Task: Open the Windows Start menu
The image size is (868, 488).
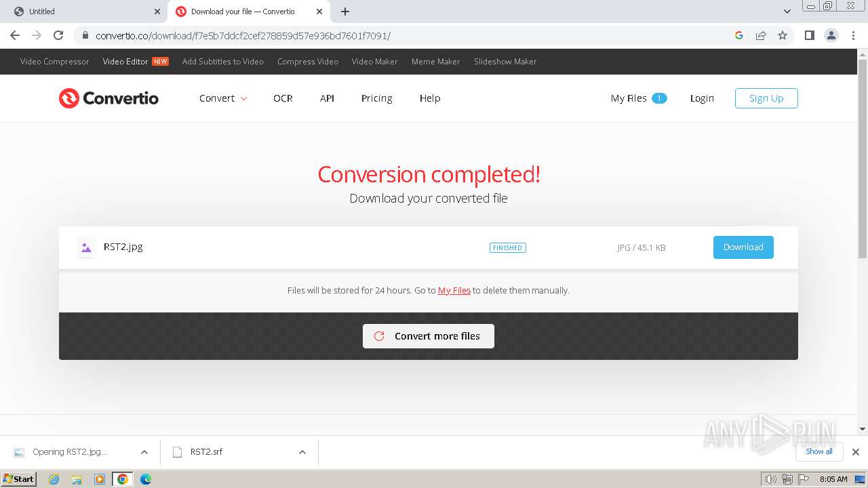Action: click(x=18, y=479)
